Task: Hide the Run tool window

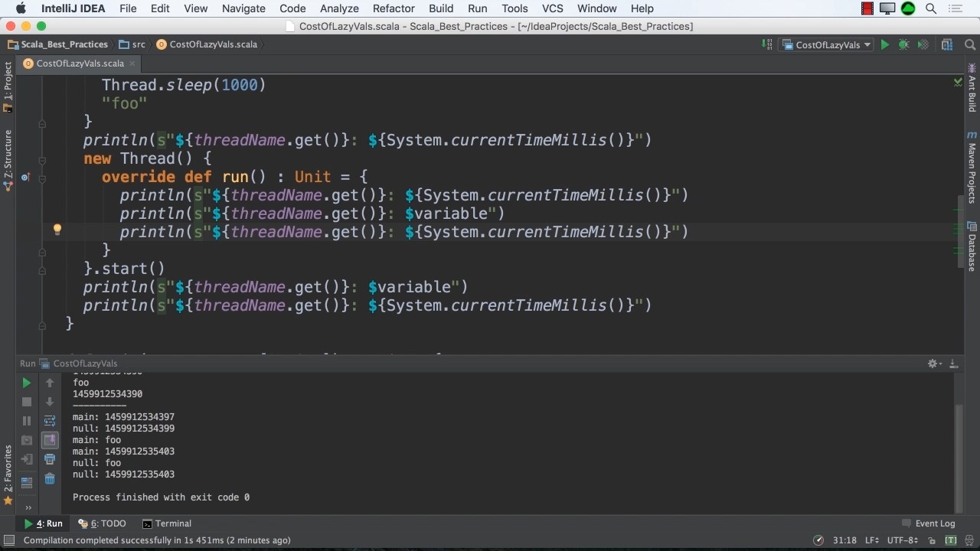Action: coord(953,364)
